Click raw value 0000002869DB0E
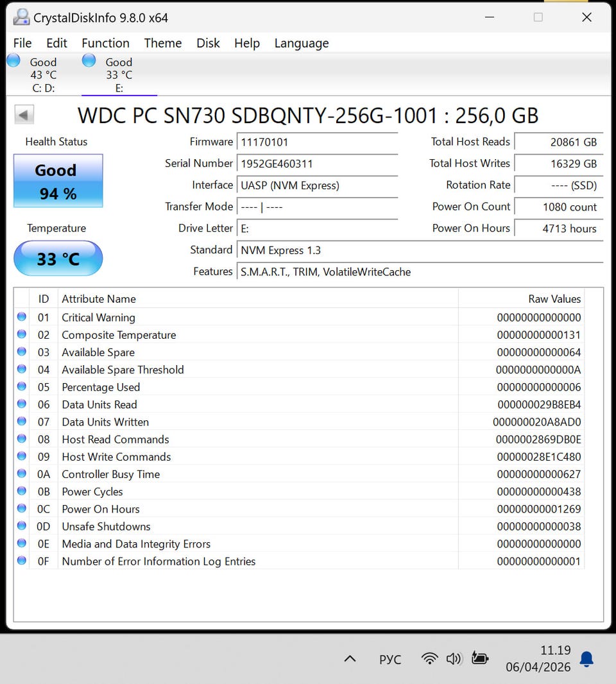Image resolution: width=616 pixels, height=684 pixels. [x=538, y=440]
